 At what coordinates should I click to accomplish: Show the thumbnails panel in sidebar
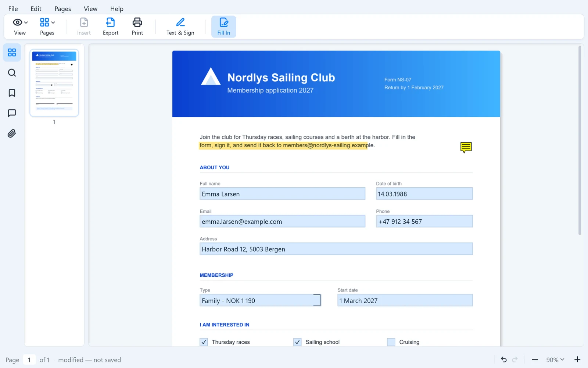click(12, 53)
